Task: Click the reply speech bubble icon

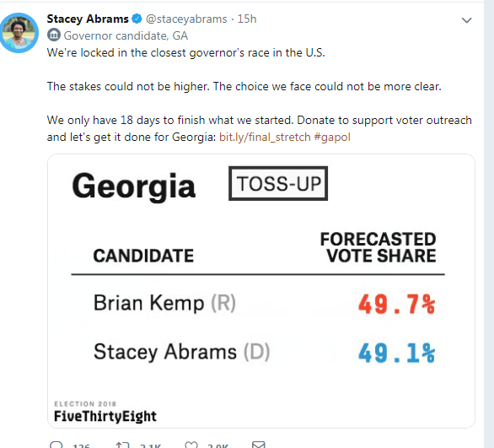Action: click(x=56, y=445)
